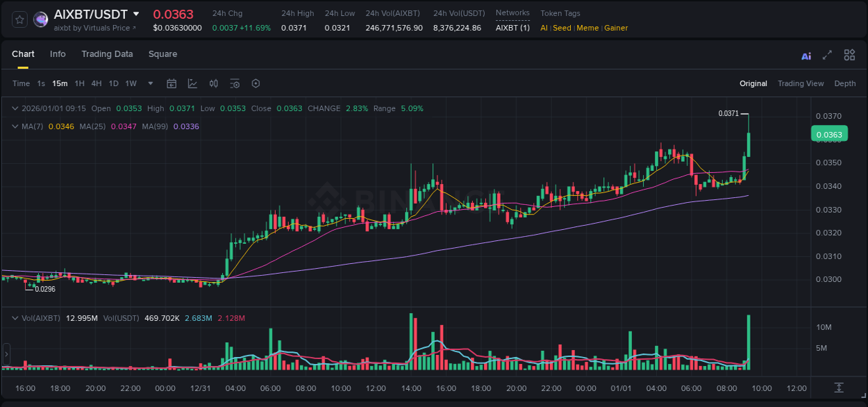Select the 0.0363 green price label on axis
Image resolution: width=868 pixels, height=407 pixels.
point(829,133)
